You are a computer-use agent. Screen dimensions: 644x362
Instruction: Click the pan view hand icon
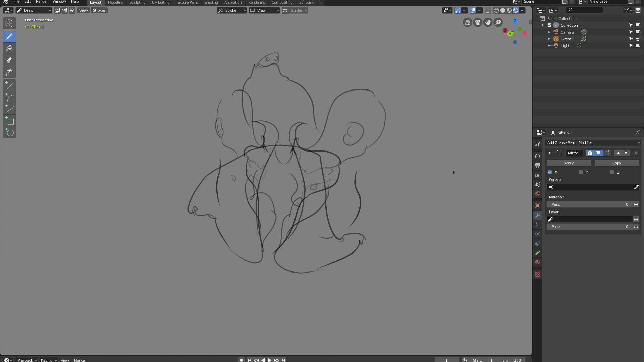pyautogui.click(x=488, y=22)
